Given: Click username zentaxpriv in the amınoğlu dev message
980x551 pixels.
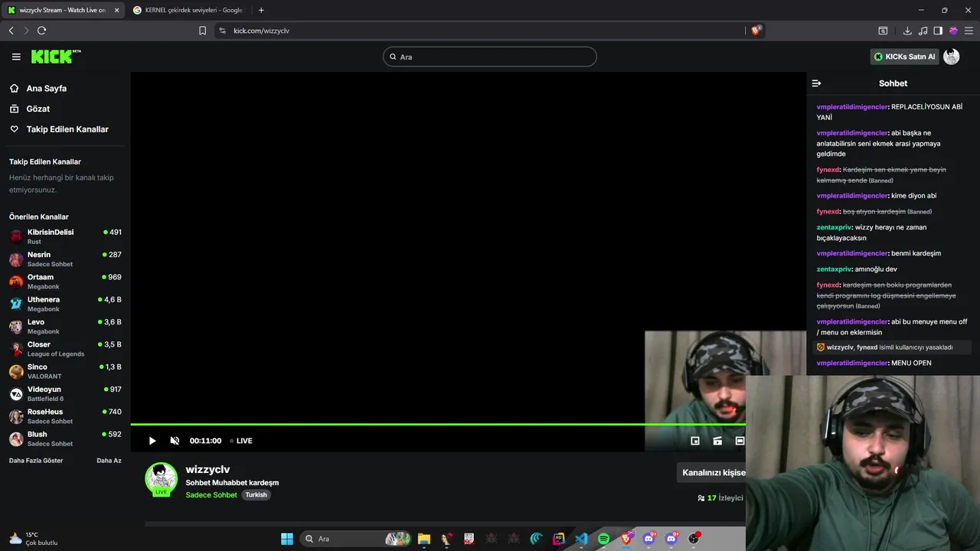Looking at the screenshot, I should click(834, 269).
